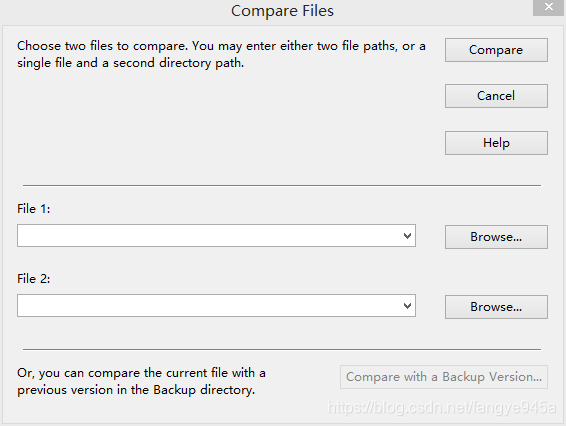
Task: Select Compare with a Backup Version button
Action: tap(444, 377)
